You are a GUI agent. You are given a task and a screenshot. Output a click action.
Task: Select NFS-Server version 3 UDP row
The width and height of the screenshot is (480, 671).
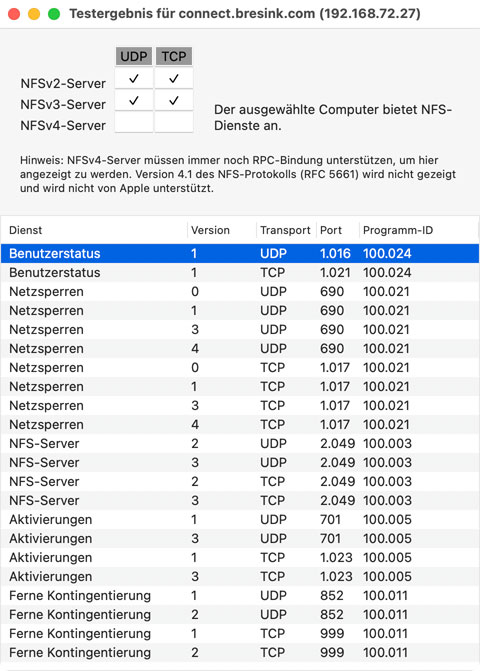point(240,462)
